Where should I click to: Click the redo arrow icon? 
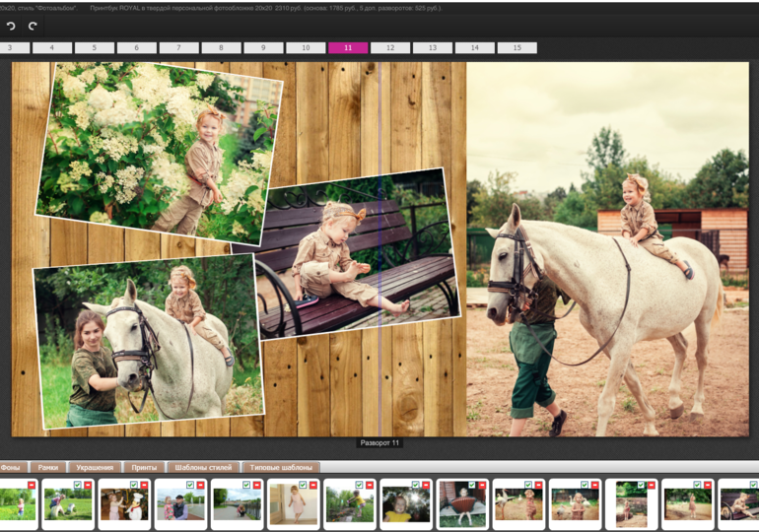pos(33,26)
